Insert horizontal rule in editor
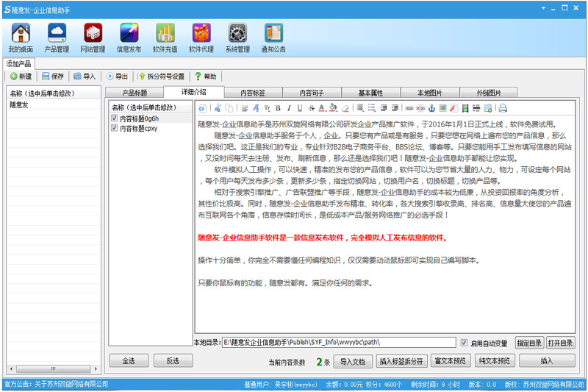Image resolution: width=588 pixels, height=392 pixels. click(476, 108)
